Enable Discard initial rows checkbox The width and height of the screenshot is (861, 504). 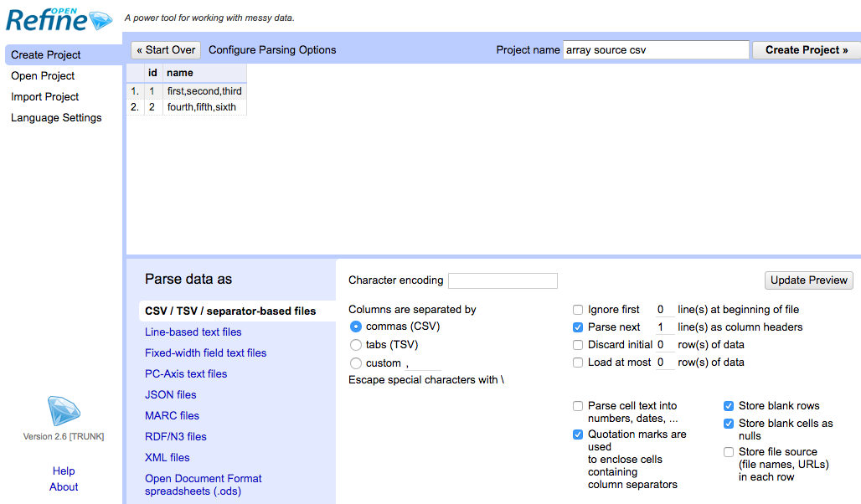(x=578, y=345)
